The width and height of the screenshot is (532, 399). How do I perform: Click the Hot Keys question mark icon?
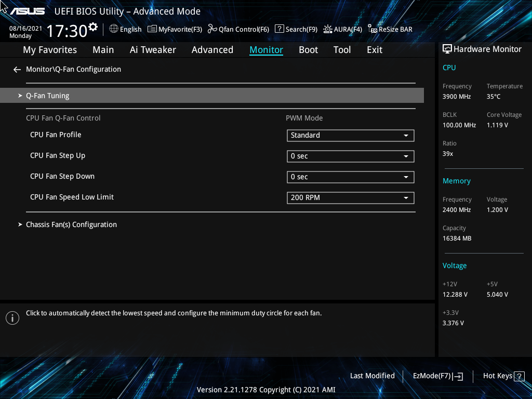(519, 376)
